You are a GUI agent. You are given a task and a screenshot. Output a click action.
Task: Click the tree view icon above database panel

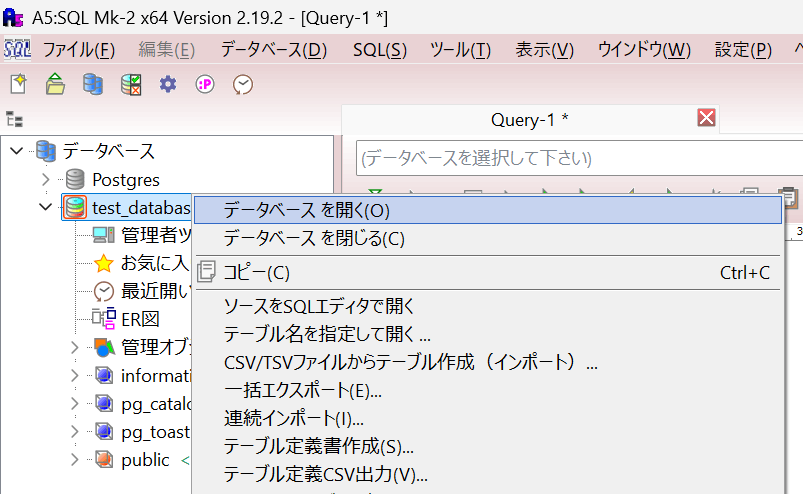coord(14,119)
